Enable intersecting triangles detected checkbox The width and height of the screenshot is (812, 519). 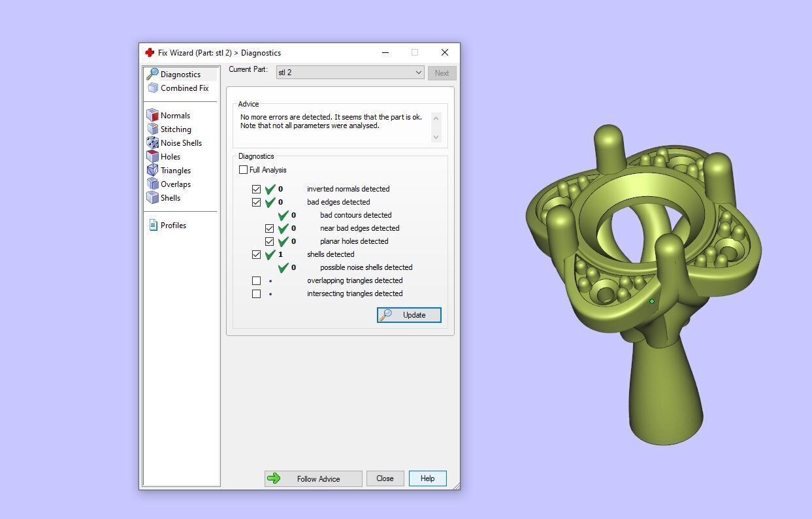tap(256, 293)
